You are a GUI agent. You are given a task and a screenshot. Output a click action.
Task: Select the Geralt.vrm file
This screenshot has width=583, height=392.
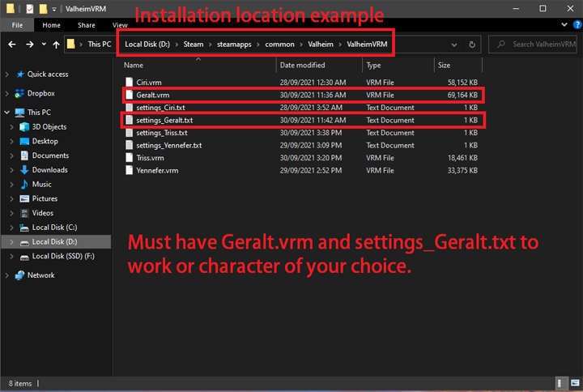click(x=304, y=95)
